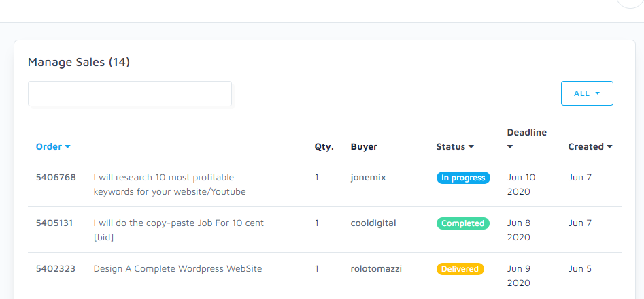Screen dimensions: 644x299
Task: Sort the table by Order column
Action: tap(53, 146)
